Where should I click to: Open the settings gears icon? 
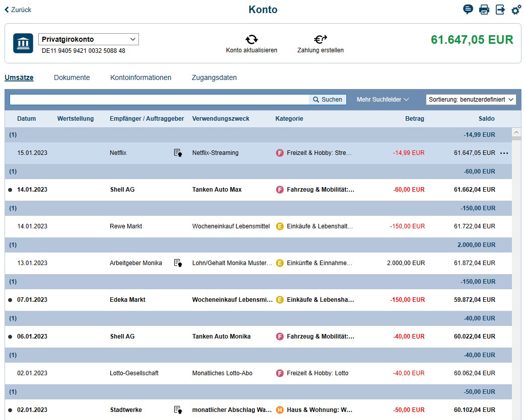[516, 10]
